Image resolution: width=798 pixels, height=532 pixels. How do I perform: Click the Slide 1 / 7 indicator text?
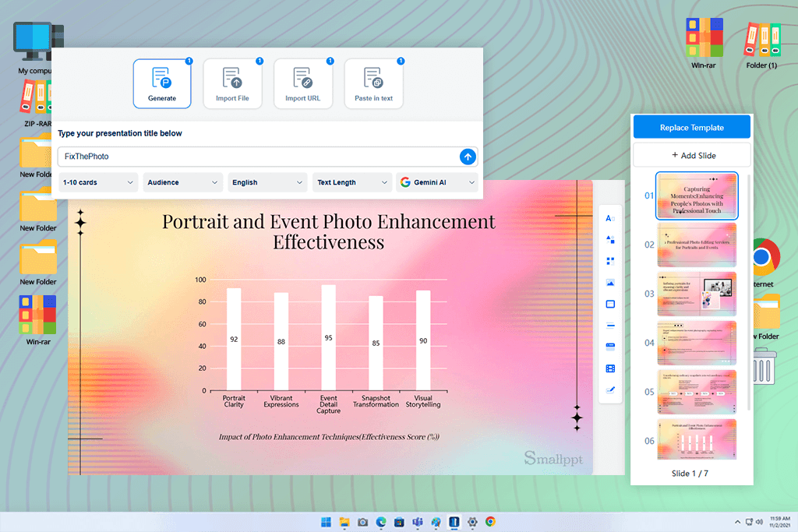pos(690,474)
